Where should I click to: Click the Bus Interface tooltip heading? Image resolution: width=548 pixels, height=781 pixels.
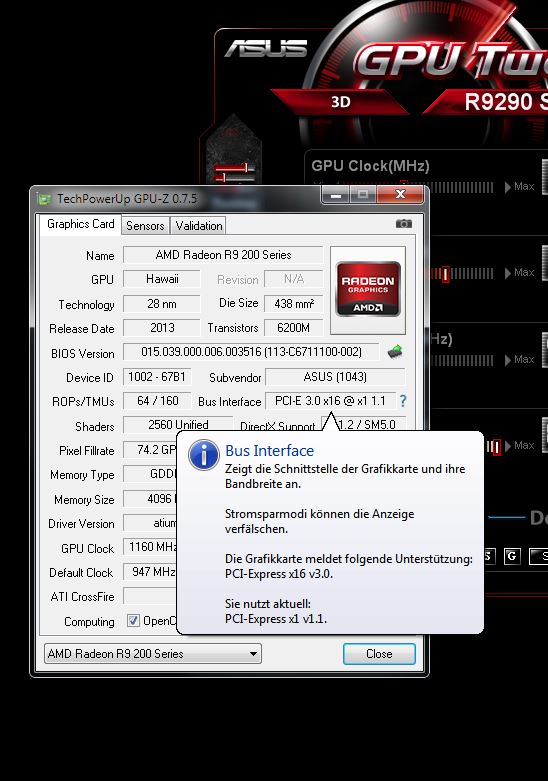[x=270, y=451]
